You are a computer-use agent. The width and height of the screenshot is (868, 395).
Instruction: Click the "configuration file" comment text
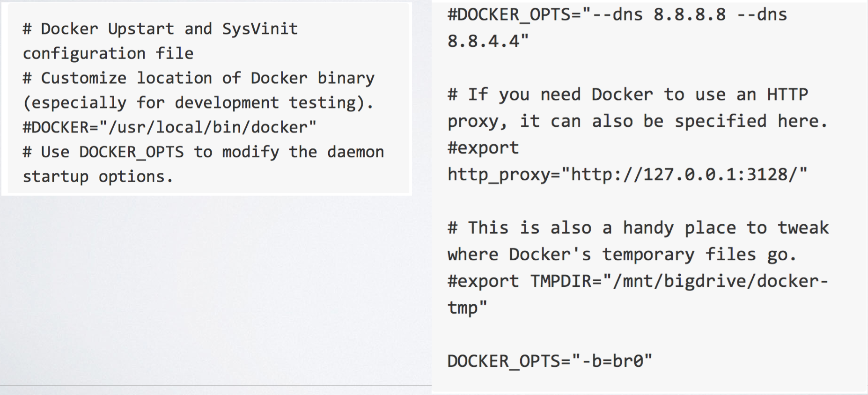click(108, 53)
